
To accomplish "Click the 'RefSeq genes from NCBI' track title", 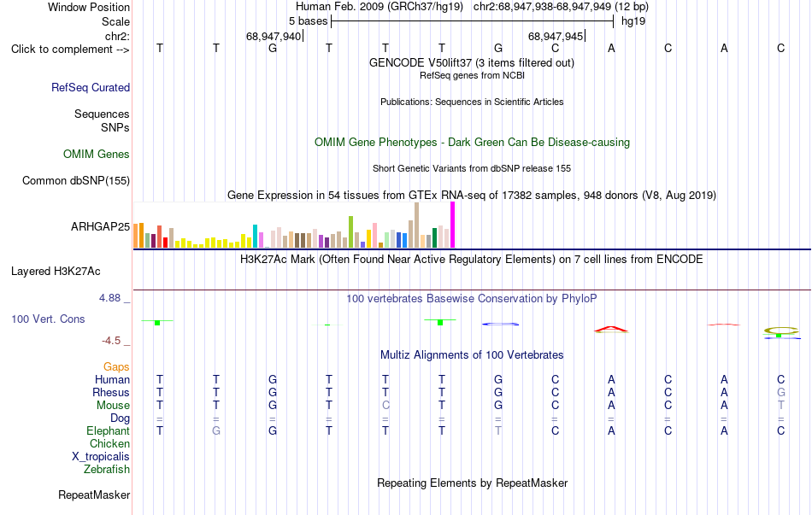I will [x=472, y=75].
